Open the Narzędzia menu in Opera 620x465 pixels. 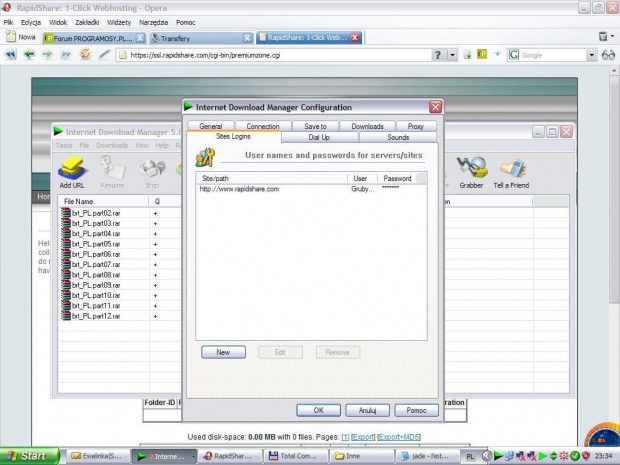pyautogui.click(x=153, y=23)
